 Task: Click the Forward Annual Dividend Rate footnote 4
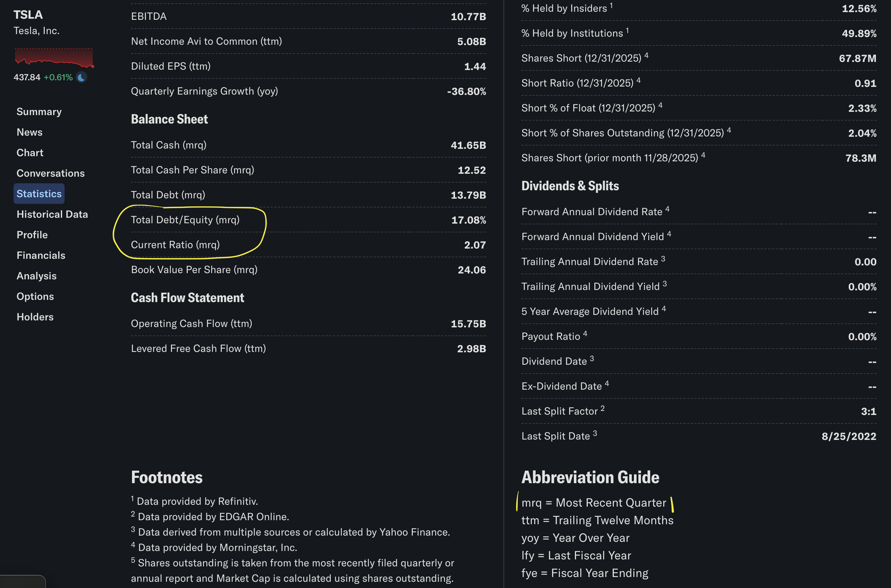coord(667,209)
